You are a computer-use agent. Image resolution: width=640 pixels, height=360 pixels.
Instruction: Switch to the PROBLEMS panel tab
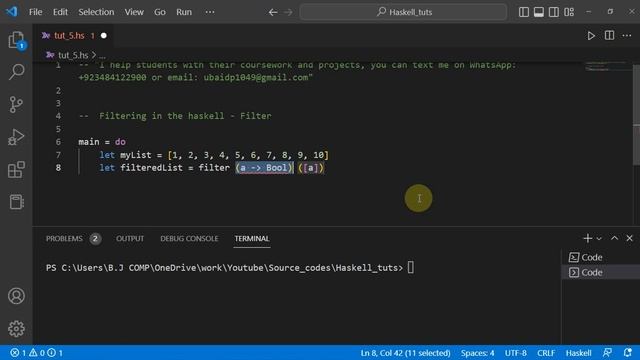(x=64, y=238)
